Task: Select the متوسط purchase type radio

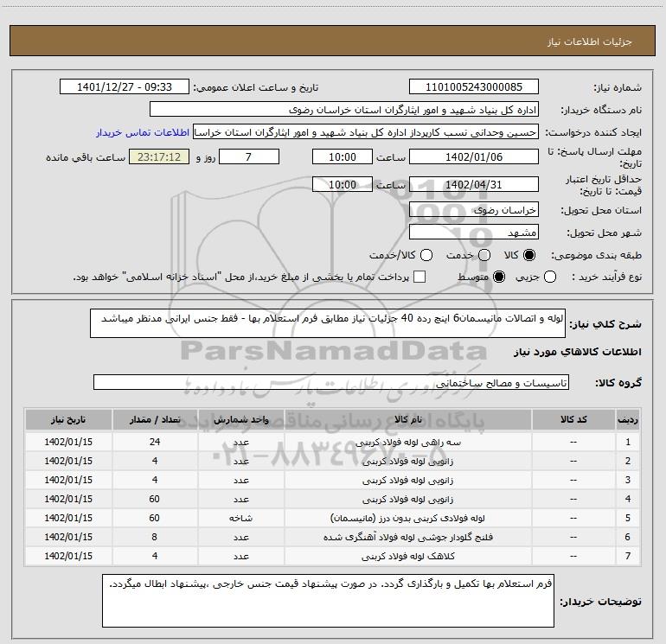Action: 499,277
